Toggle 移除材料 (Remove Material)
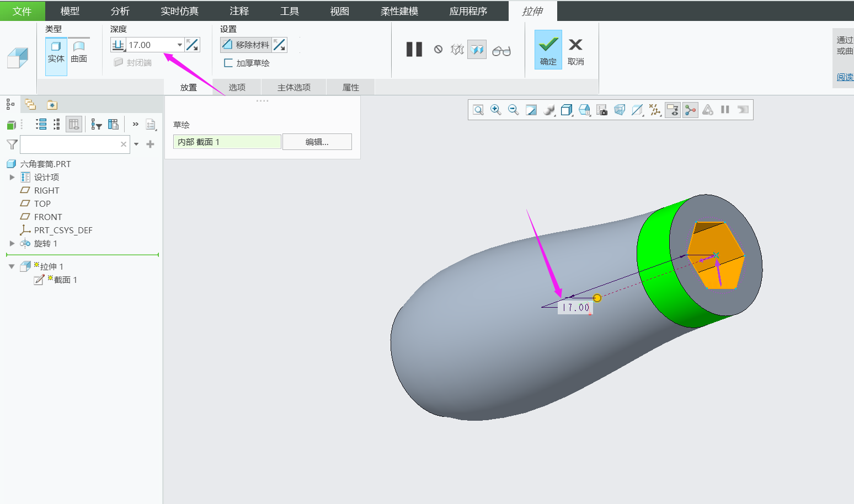The image size is (854, 504). tap(246, 45)
